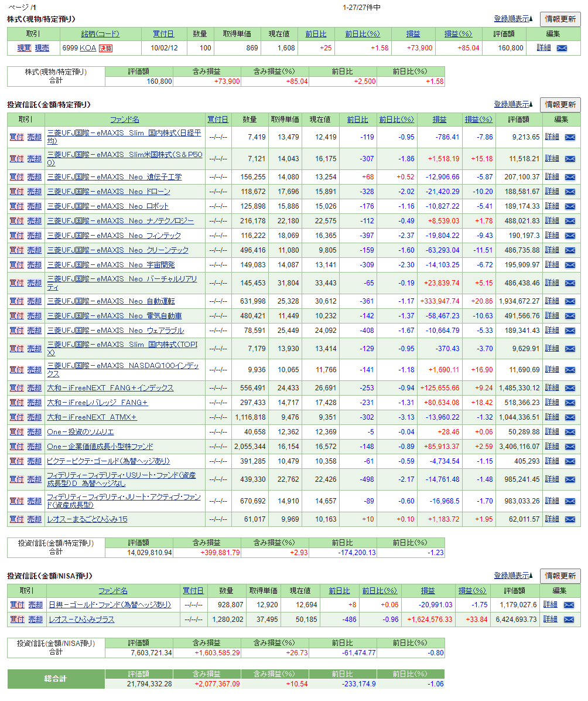Open fund link 大和-iFreeNEXT FANG+インデックス
Screen dimensions: 588x701
pos(110,388)
